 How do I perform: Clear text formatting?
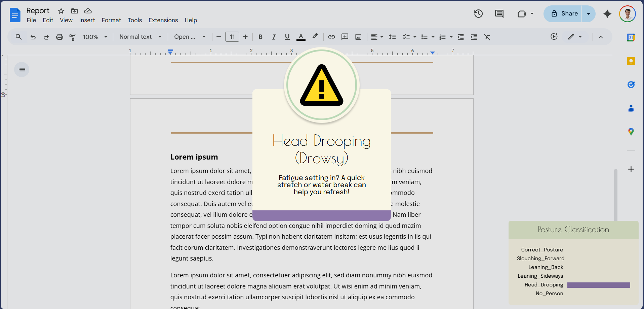tap(487, 37)
